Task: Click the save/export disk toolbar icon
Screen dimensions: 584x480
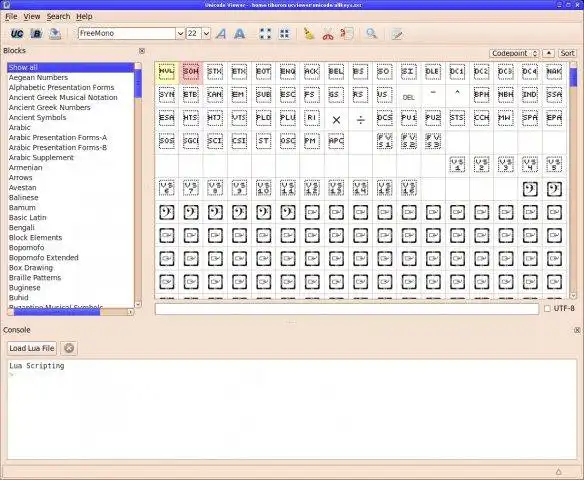Action: pyautogui.click(x=55, y=34)
